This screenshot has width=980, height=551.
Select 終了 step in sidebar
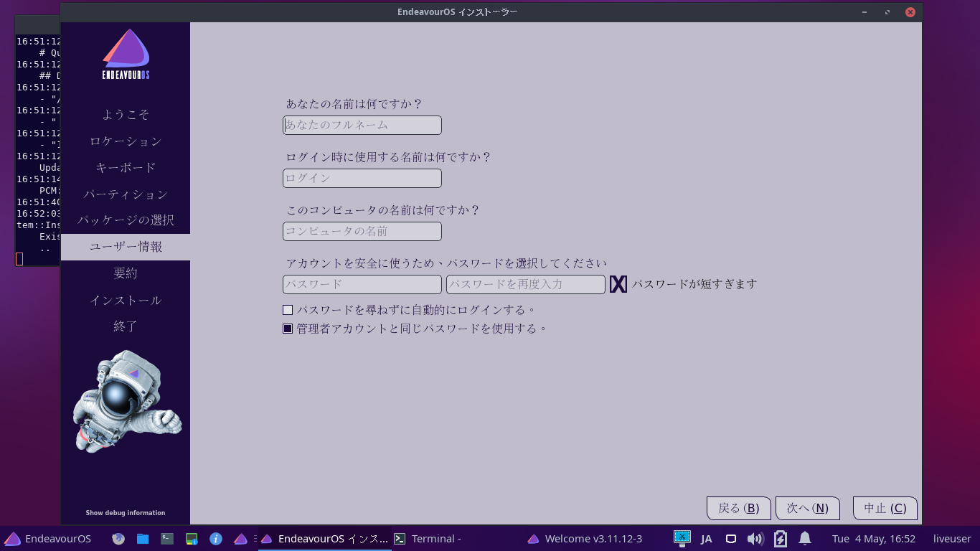(x=126, y=326)
